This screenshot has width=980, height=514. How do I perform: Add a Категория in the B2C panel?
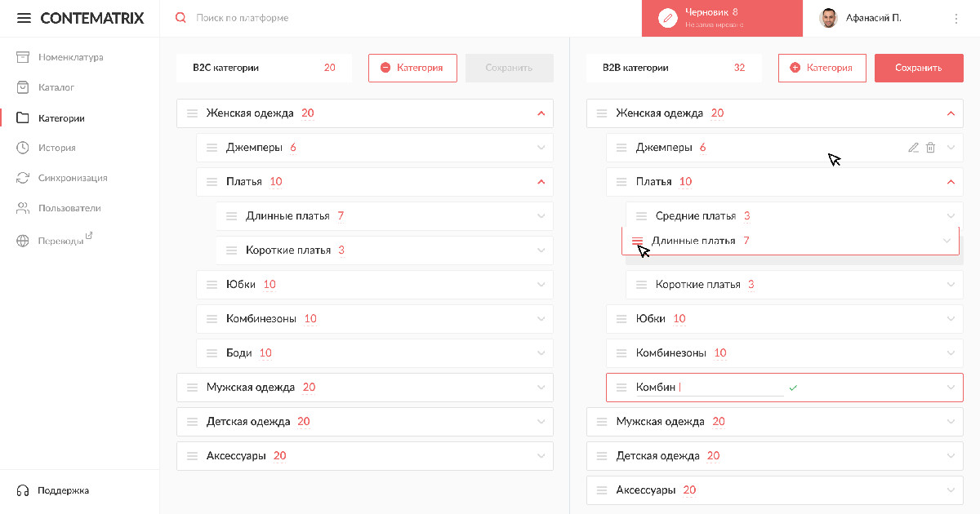(412, 68)
